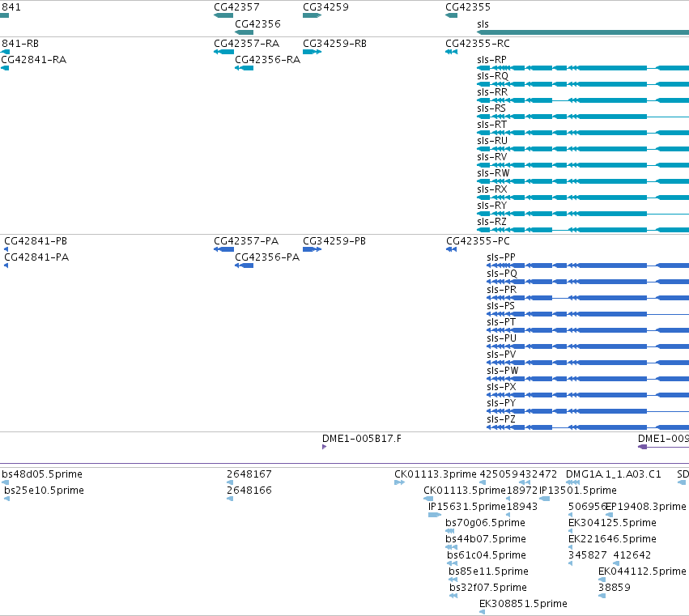Select transcript CG42355-RC
Viewport: 689px width, 616px height.
(x=478, y=44)
